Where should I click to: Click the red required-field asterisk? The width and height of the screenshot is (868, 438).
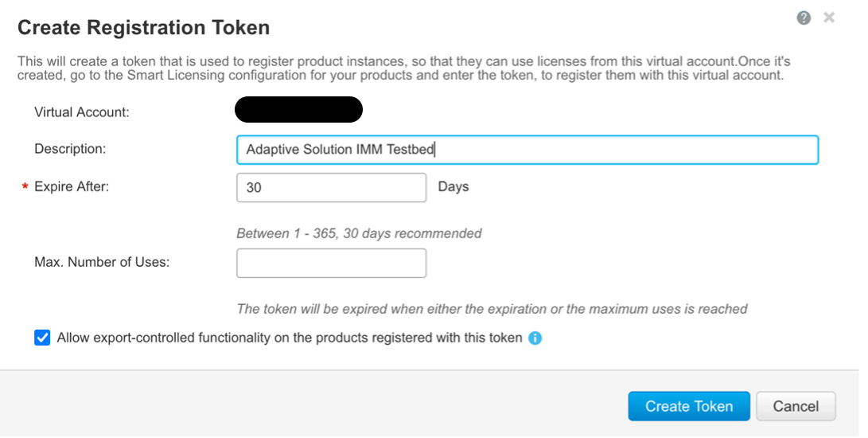pos(25,188)
